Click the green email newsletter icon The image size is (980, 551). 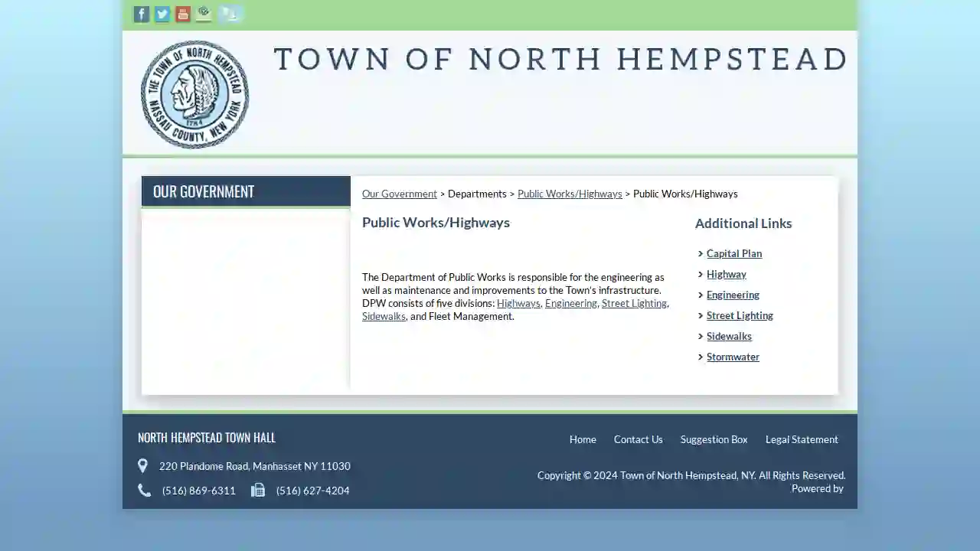point(204,14)
